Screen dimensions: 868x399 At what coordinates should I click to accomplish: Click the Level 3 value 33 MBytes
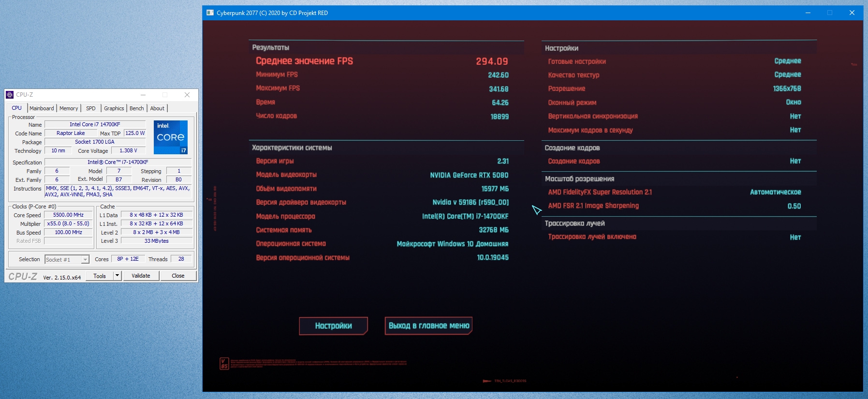[x=156, y=241]
